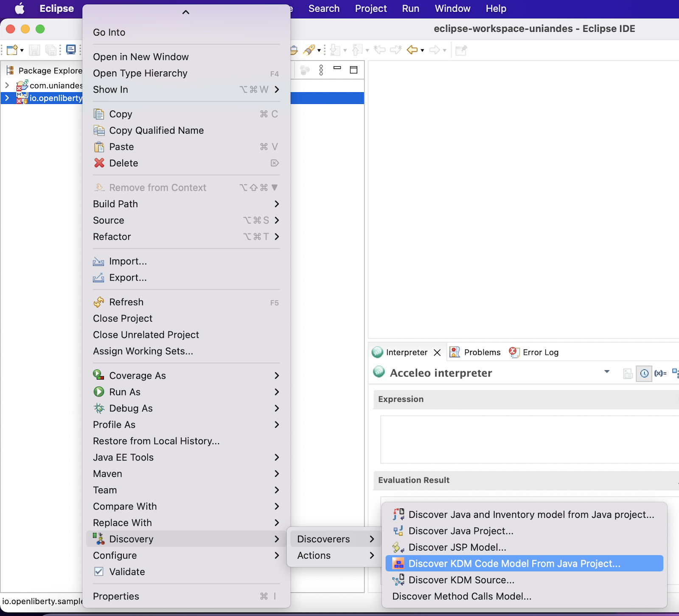
Task: Open the Package Explorer View Menu dots
Action: point(321,70)
